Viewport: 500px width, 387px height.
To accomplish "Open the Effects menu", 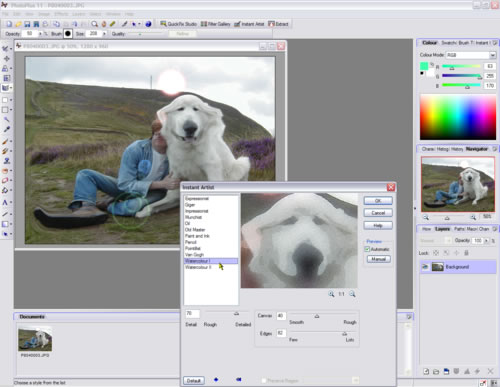I will tap(61, 14).
